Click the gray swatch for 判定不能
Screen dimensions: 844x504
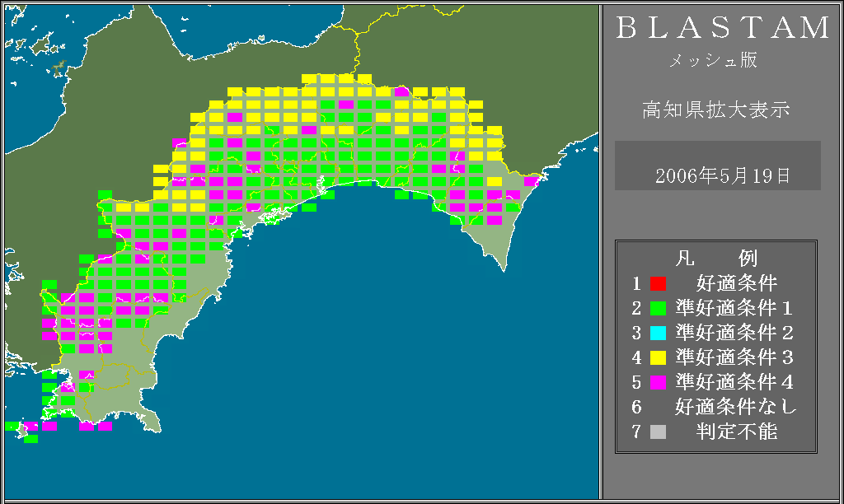pos(658,432)
